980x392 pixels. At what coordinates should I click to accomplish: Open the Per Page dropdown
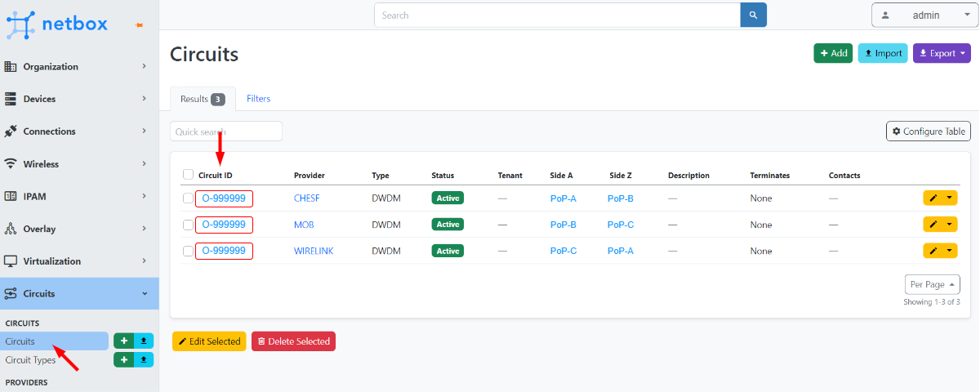pyautogui.click(x=932, y=284)
